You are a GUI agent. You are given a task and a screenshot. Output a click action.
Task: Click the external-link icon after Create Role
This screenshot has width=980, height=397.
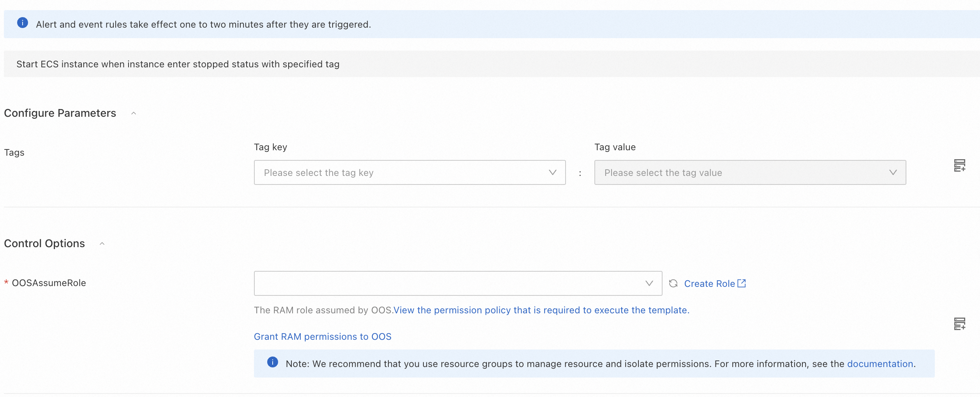click(742, 283)
